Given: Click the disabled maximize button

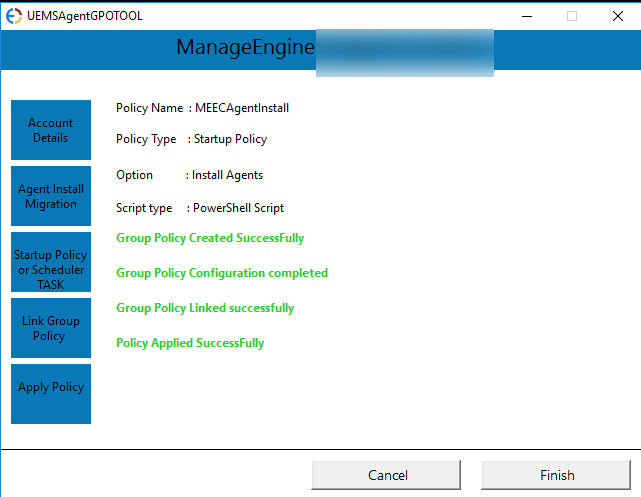Looking at the screenshot, I should point(572,16).
